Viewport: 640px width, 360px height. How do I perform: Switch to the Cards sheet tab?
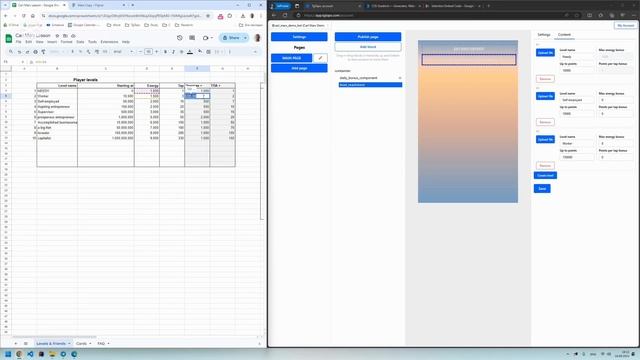[81, 344]
